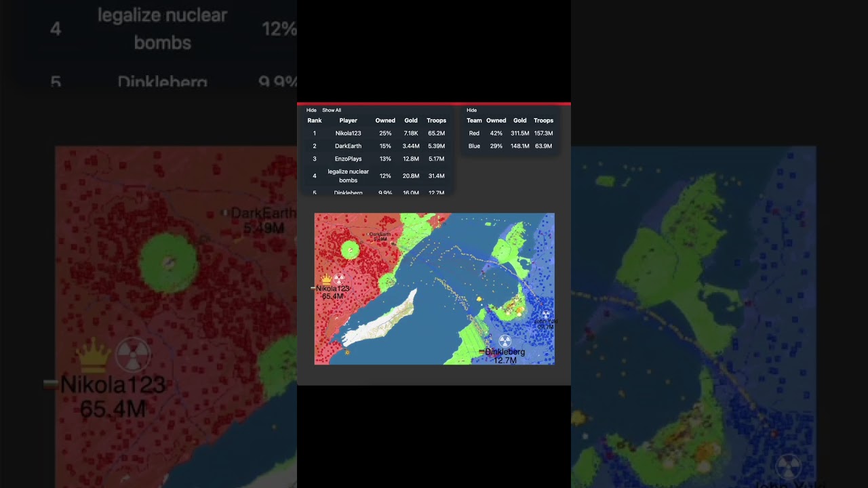The image size is (868, 488).
Task: Select player Nikola123 in the leaderboard
Action: (x=348, y=134)
